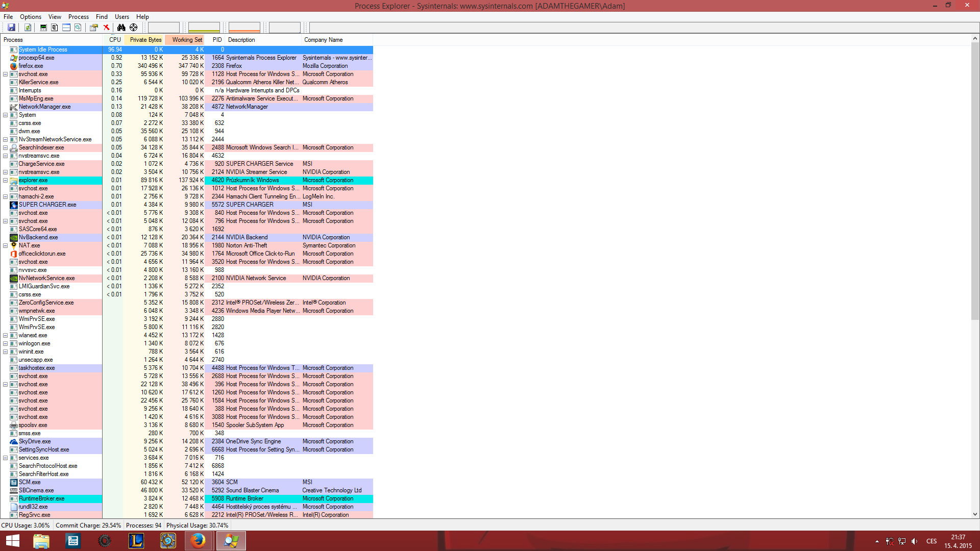Sort by the Working Set column header
This screenshot has width=980, height=551.
(x=187, y=40)
